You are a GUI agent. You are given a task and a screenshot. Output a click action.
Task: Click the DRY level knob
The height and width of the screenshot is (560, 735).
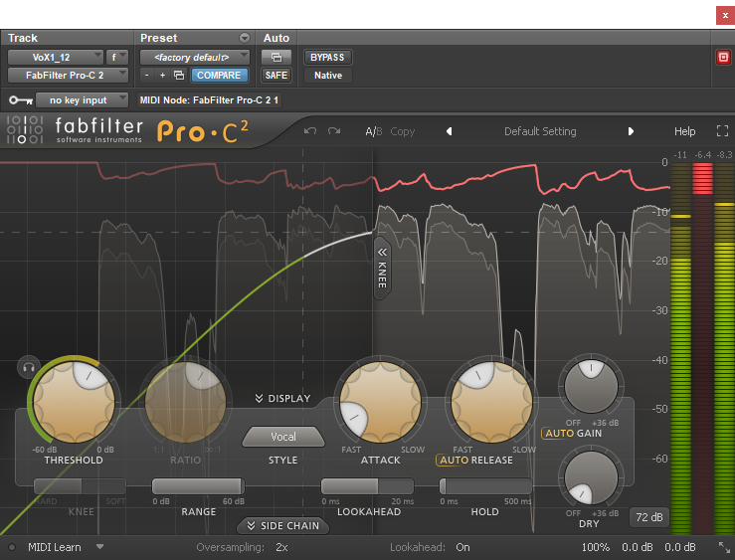pos(591,477)
